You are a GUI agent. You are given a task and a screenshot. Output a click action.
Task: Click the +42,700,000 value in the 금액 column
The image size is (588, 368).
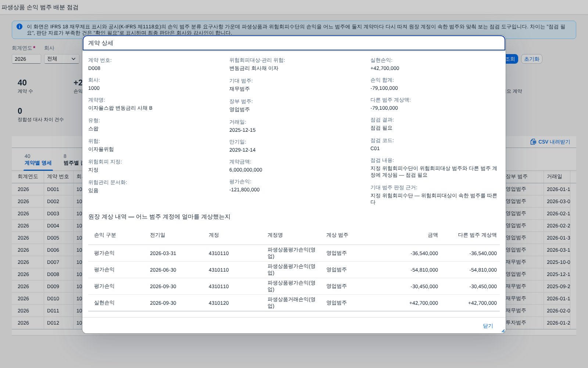(x=424, y=303)
